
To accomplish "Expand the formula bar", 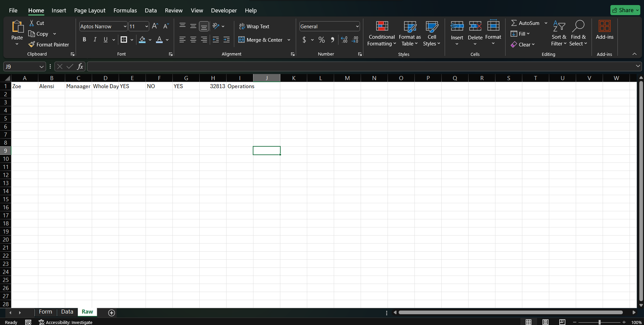I will [638, 66].
